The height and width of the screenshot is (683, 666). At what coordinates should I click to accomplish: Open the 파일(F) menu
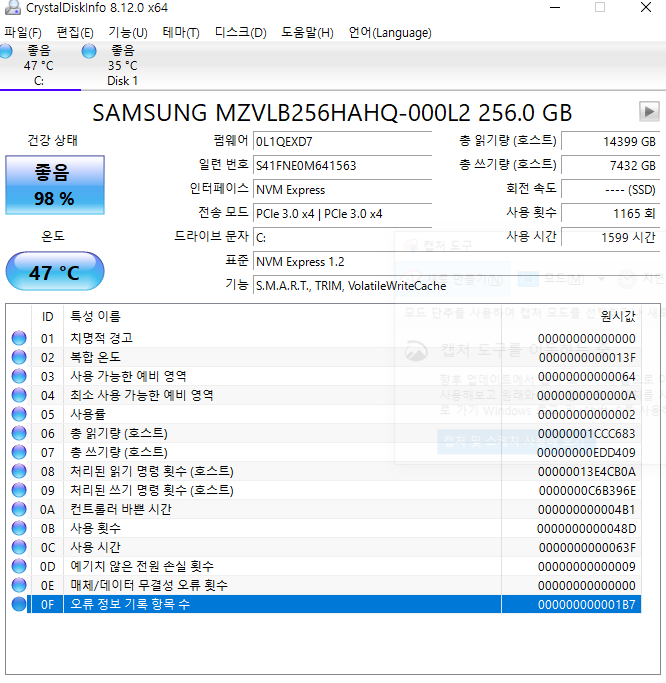pos(23,33)
